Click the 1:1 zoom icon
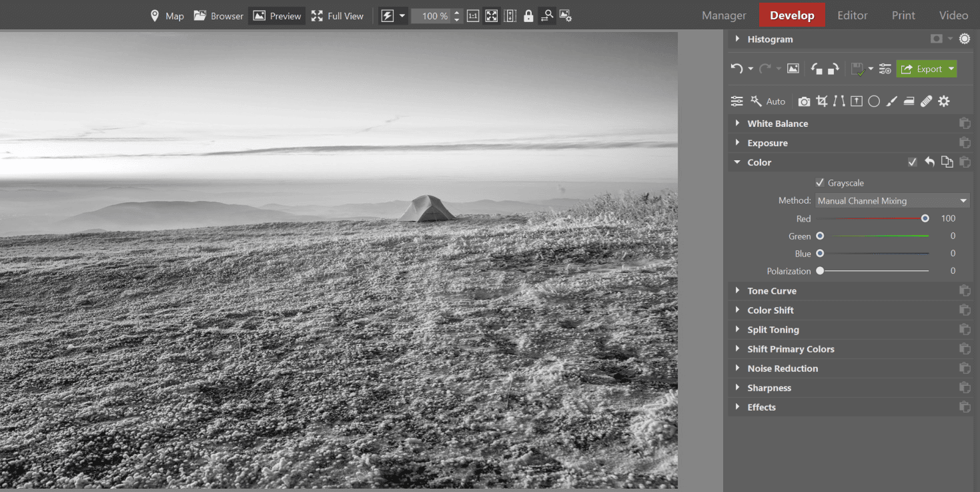The image size is (980, 492). 473,16
